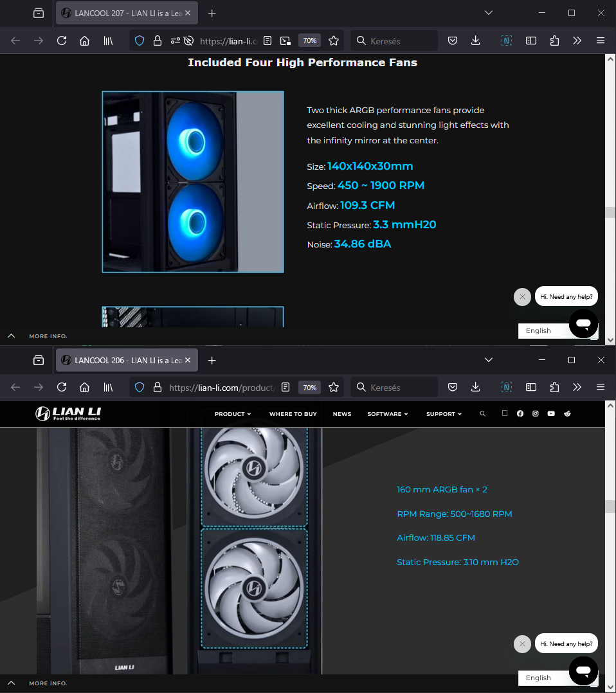Reload the LANCOOL 207 page
This screenshot has width=616, height=693.
click(x=62, y=40)
